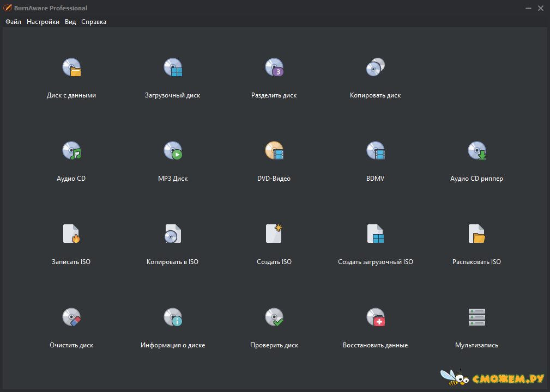
Task: Click the 'Записать ISO' text label
Action: click(x=71, y=262)
